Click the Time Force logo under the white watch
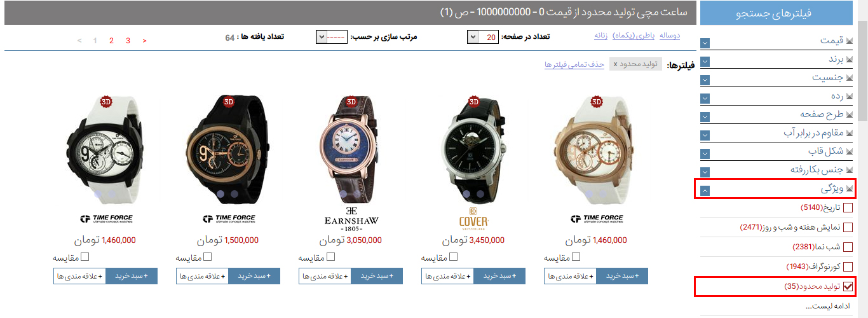This screenshot has width=868, height=318. (x=105, y=219)
